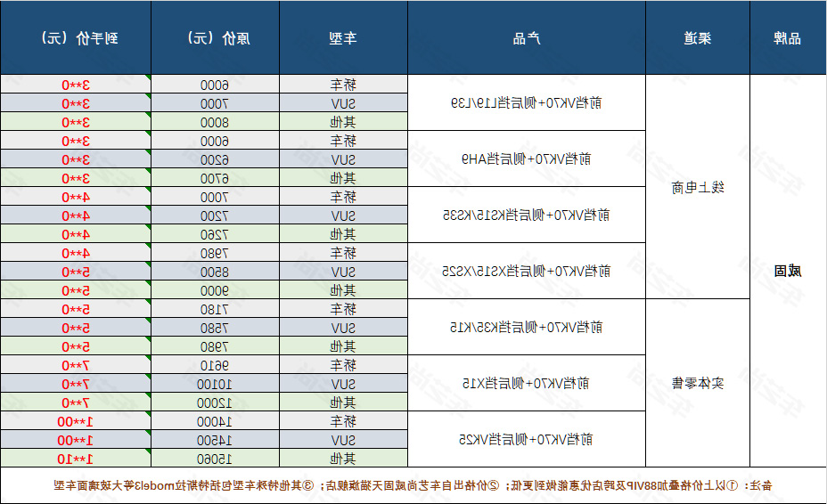Image resolution: width=827 pixels, height=504 pixels.
Task: Select product cell 前挡VK70+侧后挡XS15/XS25
Action: pyautogui.click(x=527, y=271)
